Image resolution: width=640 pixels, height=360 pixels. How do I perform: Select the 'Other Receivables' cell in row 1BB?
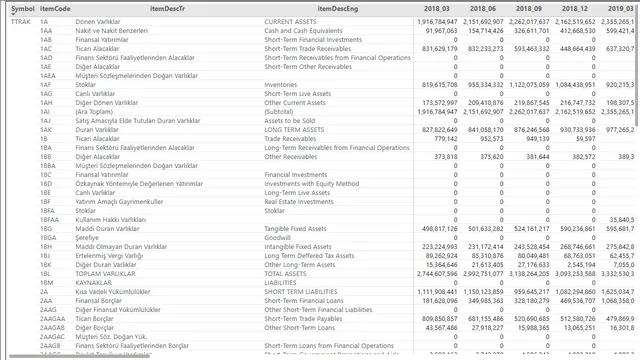pyautogui.click(x=290, y=156)
